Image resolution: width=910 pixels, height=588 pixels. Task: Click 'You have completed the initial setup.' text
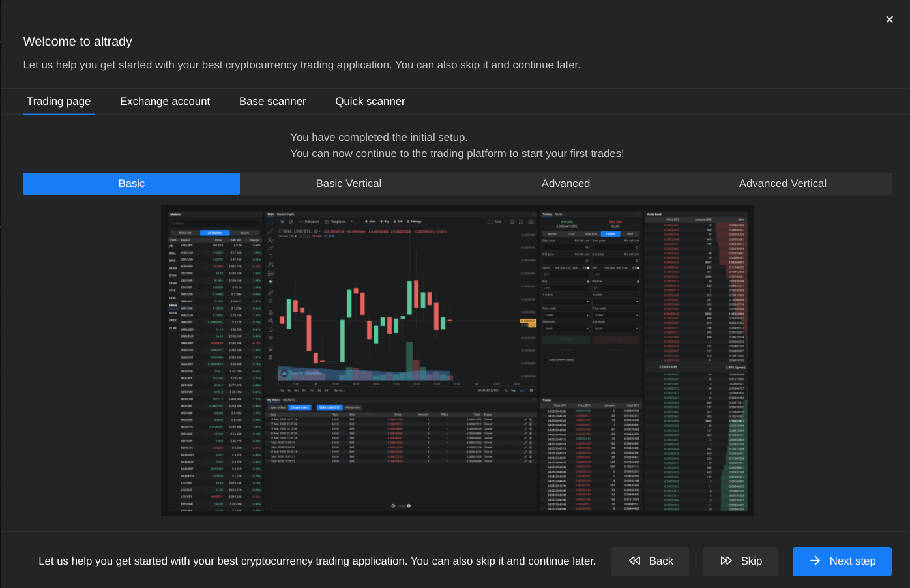pos(379,138)
